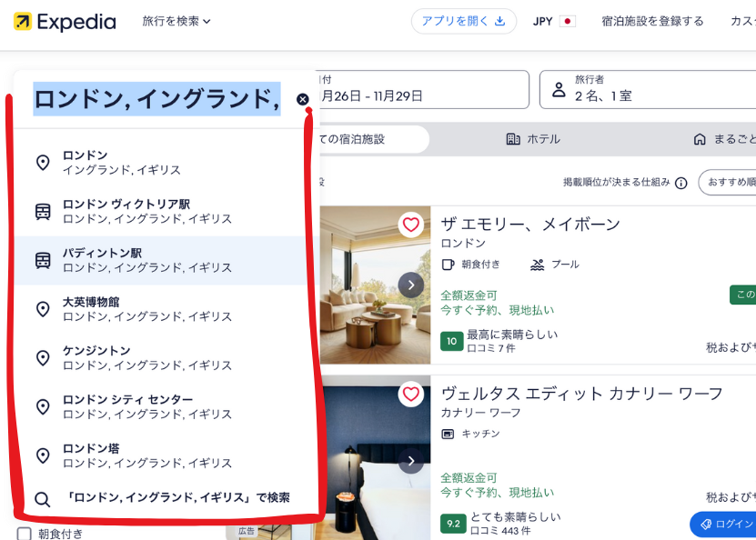Image resolution: width=756 pixels, height=540 pixels.
Task: Save ヴェルタス エディット カナリー ワーフ with heart icon
Action: click(411, 394)
